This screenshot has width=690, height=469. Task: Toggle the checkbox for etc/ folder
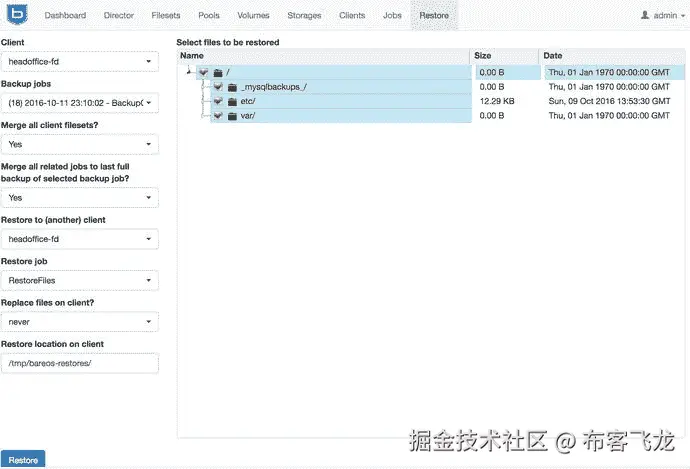pyautogui.click(x=218, y=101)
